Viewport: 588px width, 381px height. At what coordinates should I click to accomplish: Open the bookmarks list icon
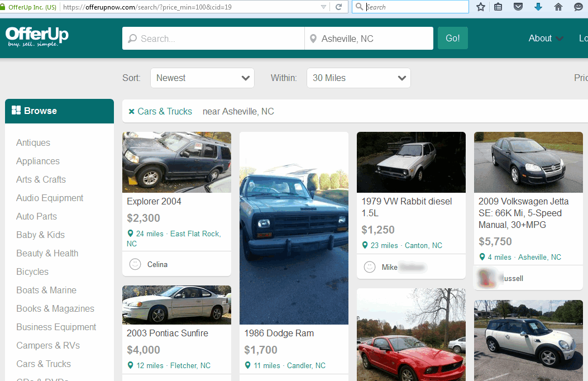[x=498, y=7]
